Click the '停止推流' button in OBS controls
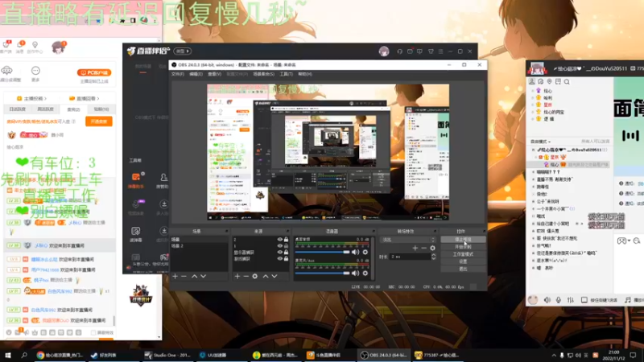Viewport: 644px width, 362px height. tap(464, 239)
